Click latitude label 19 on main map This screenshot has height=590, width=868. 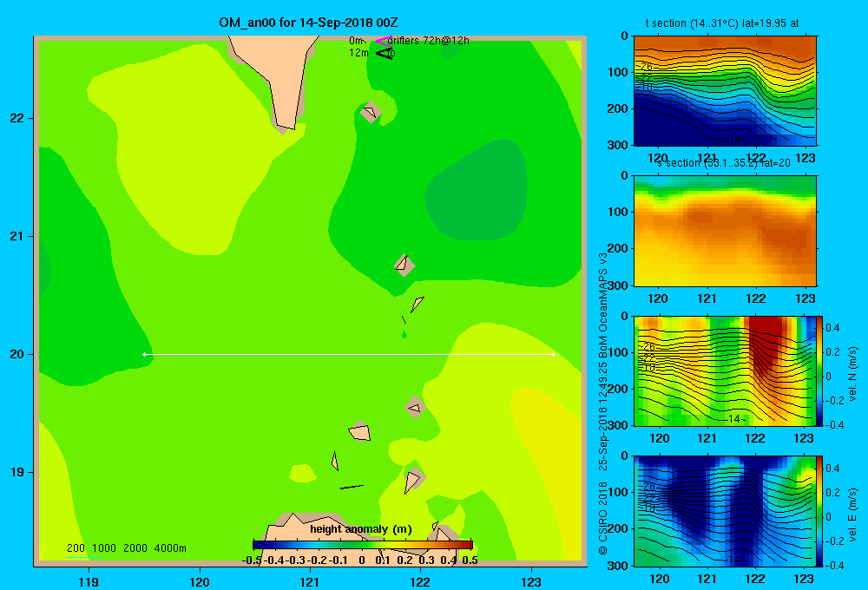coord(17,472)
